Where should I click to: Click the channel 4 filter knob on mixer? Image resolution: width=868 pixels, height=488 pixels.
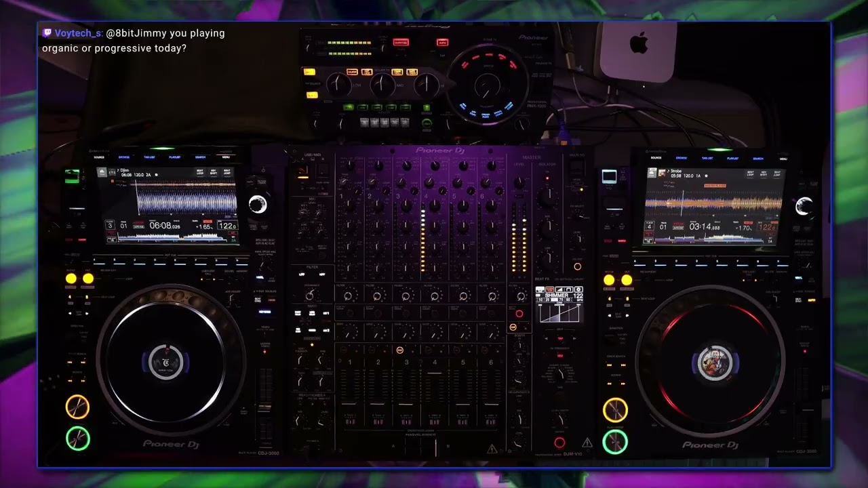(x=435, y=296)
